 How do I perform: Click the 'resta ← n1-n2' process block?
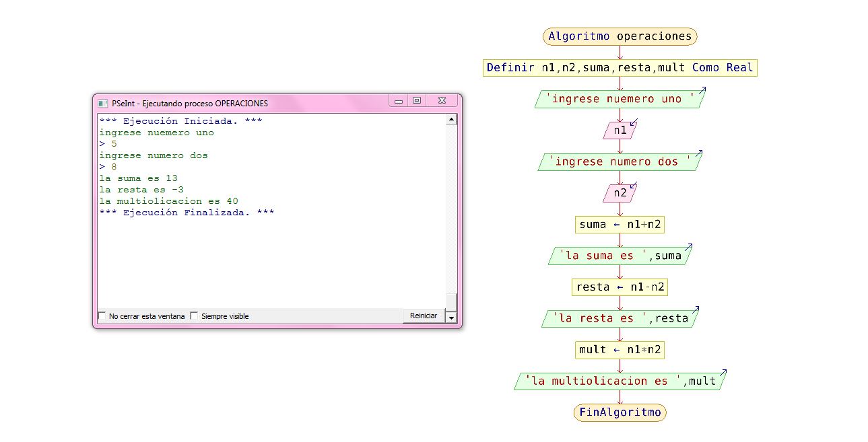(x=619, y=287)
